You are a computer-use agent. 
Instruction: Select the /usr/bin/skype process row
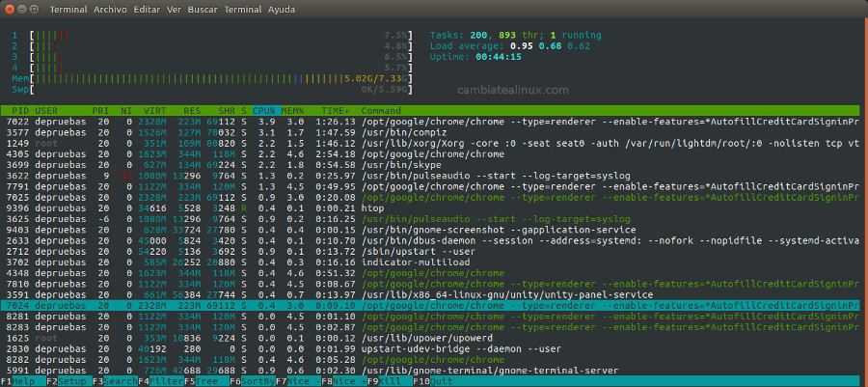point(429,165)
